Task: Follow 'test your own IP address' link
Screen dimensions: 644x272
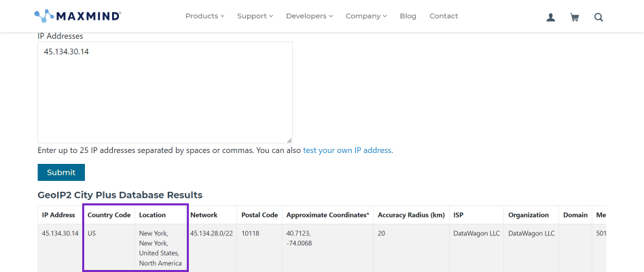Action: [347, 150]
